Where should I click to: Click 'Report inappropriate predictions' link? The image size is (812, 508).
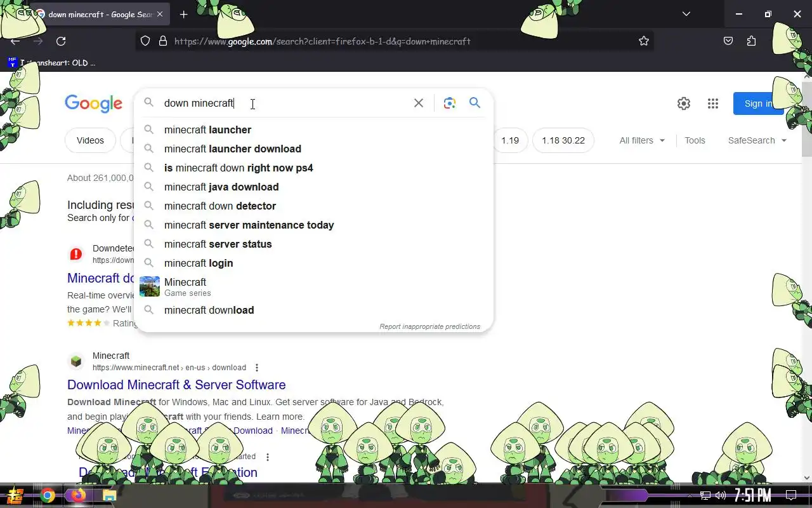tap(429, 326)
